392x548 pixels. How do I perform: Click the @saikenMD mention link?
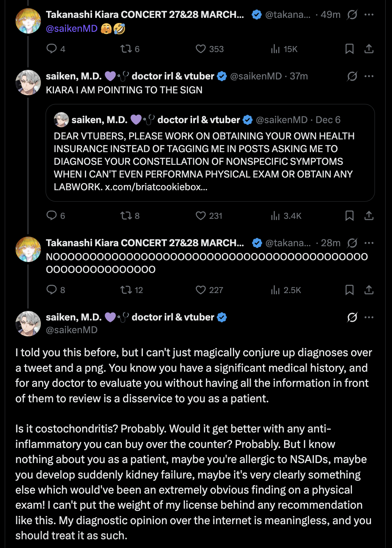click(72, 29)
